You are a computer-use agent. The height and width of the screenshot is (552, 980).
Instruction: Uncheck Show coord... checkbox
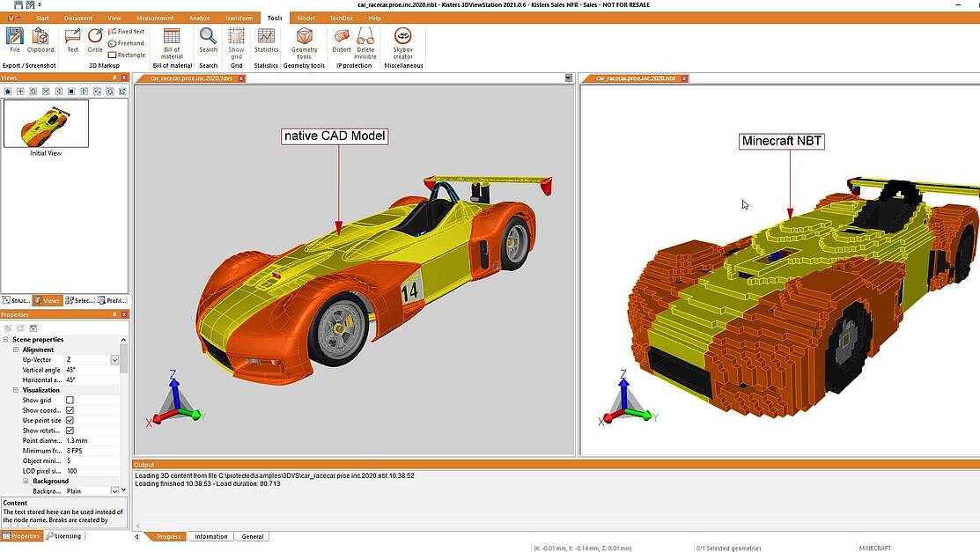click(x=70, y=410)
